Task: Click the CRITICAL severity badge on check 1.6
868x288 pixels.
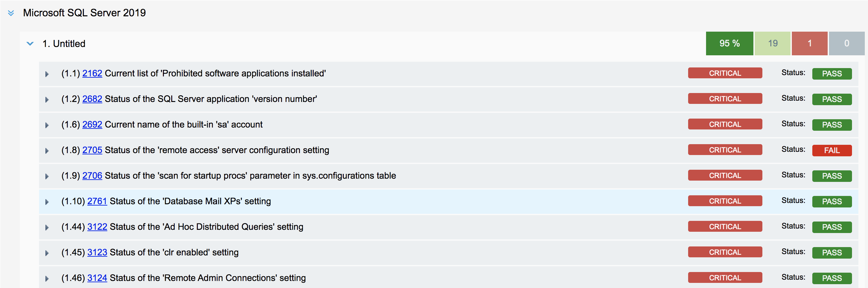Action: (725, 124)
